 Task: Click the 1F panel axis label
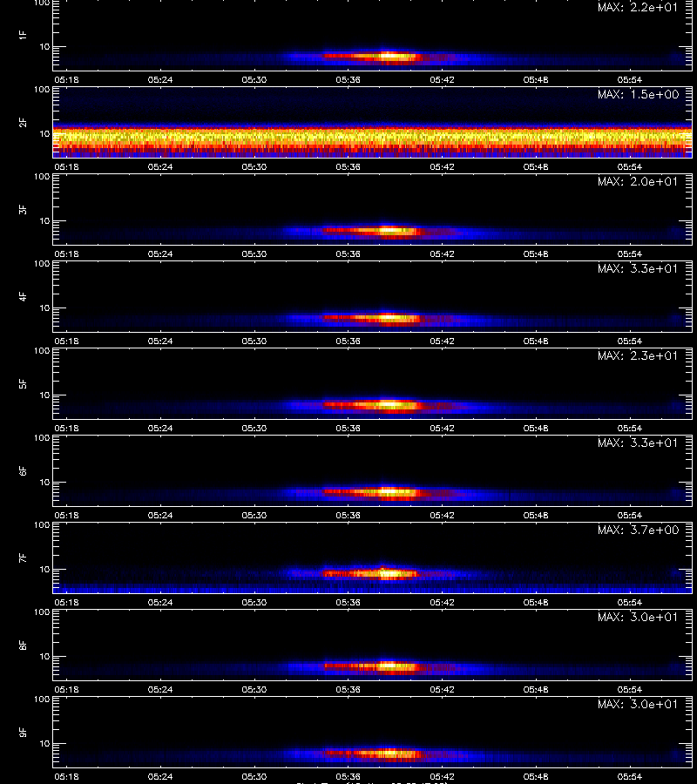click(x=23, y=35)
